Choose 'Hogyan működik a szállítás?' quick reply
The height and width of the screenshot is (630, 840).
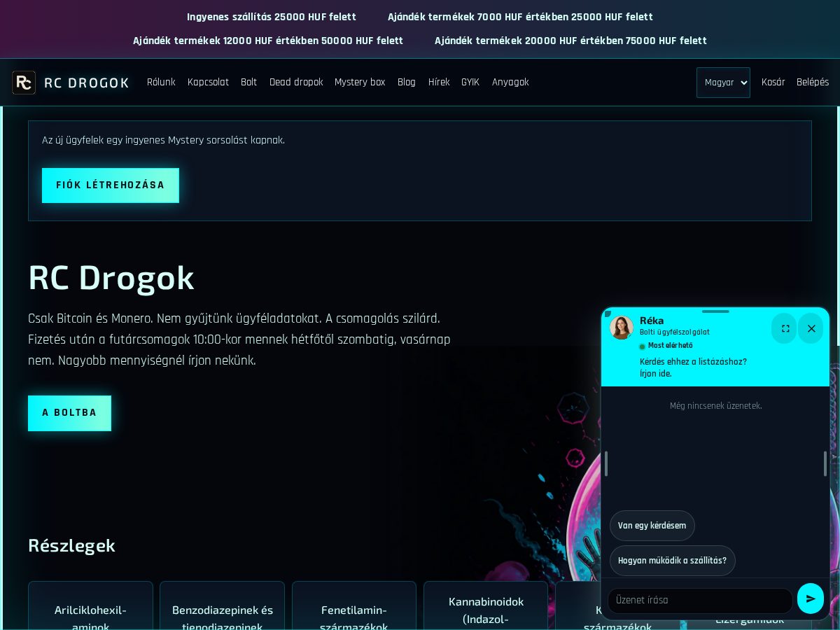point(673,561)
